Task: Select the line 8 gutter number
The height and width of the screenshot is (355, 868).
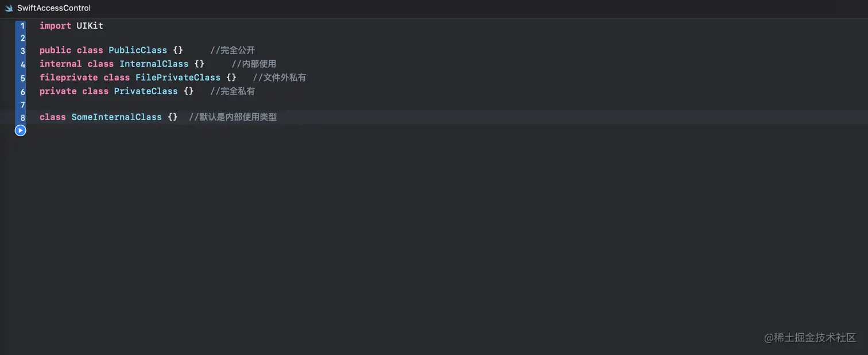Action: pyautogui.click(x=22, y=117)
